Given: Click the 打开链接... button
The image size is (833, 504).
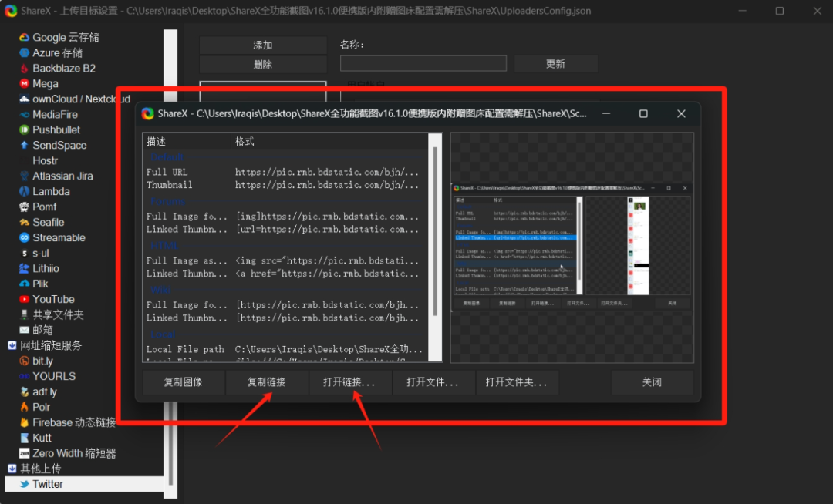Looking at the screenshot, I should coord(350,382).
